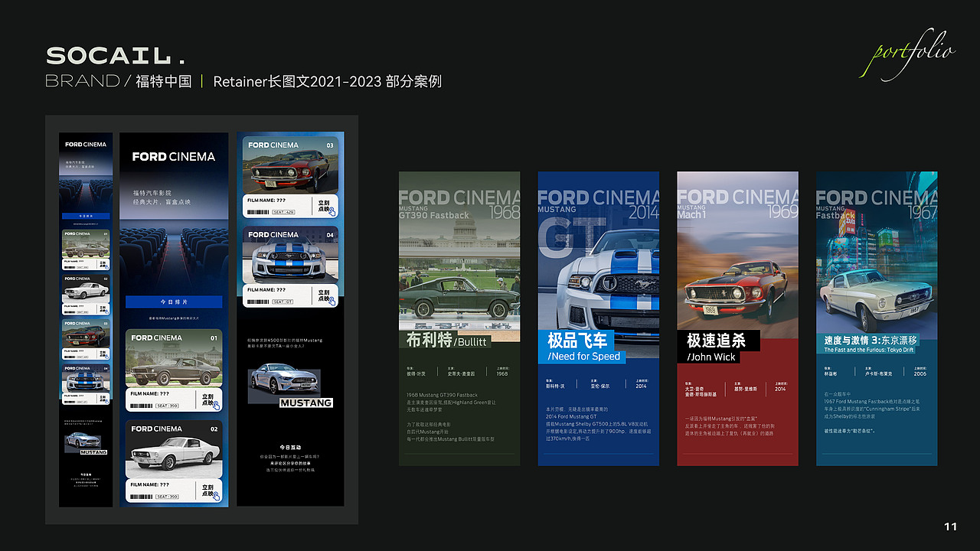The image size is (980, 551).
Task: Click the release year 2014 in the John Wick credits
Action: pos(780,389)
